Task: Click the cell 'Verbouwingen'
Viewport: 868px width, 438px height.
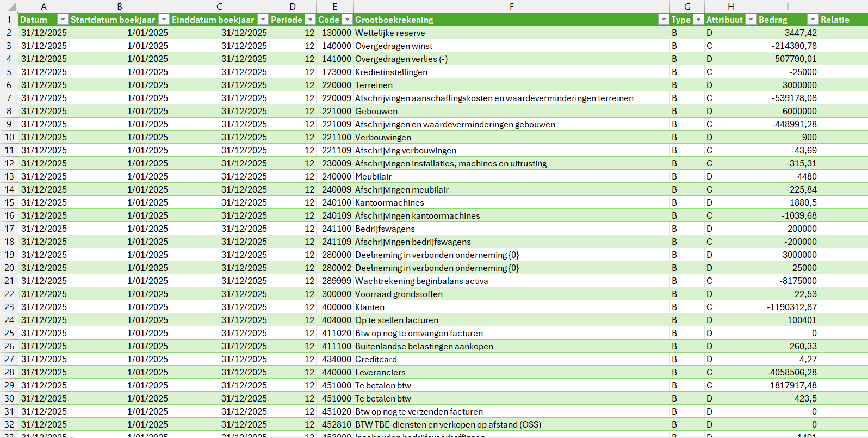Action: click(x=511, y=137)
